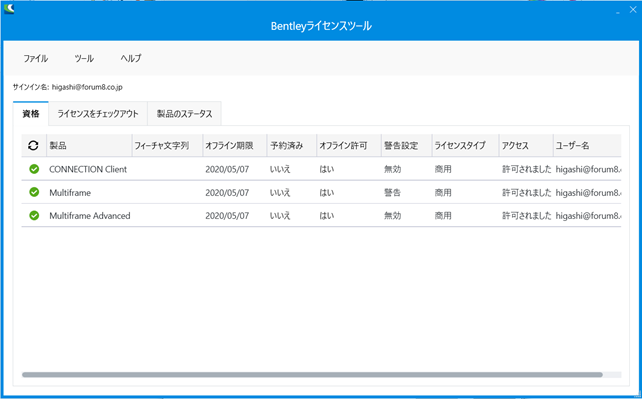Click 無効 in CONNECTION Client row
The height and width of the screenshot is (399, 642).
[x=392, y=169]
